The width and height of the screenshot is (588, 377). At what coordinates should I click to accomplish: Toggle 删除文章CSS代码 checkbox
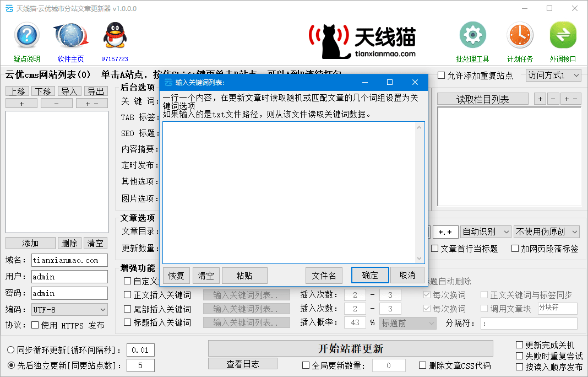423,365
